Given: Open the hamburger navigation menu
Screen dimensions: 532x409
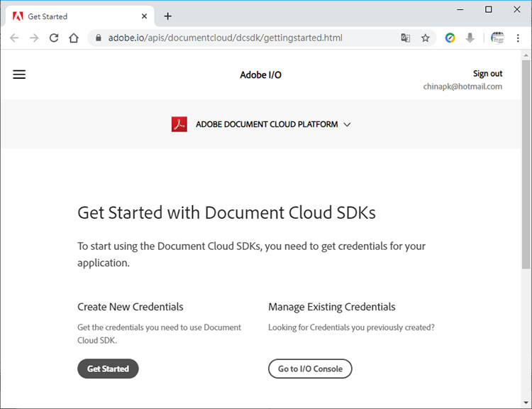Looking at the screenshot, I should [x=19, y=75].
